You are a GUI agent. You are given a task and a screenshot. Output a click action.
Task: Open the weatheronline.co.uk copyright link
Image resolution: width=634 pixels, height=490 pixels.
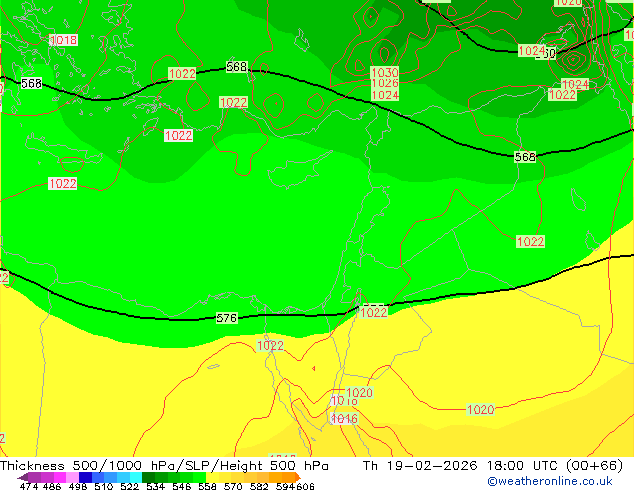[x=550, y=481]
